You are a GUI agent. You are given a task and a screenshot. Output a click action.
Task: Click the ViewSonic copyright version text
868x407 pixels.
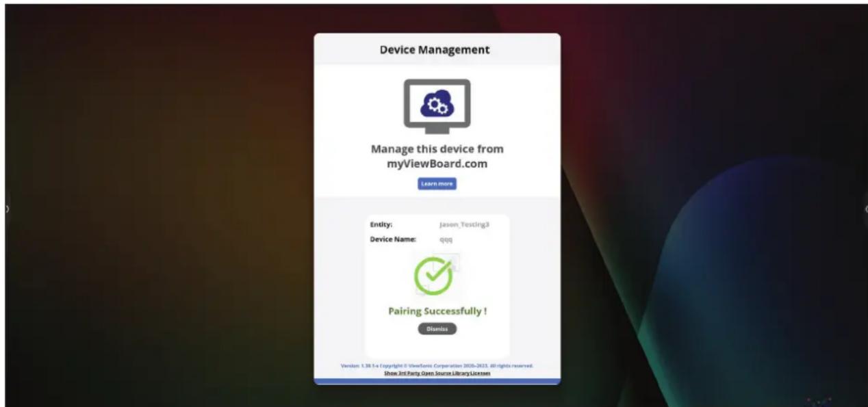[x=437, y=366]
